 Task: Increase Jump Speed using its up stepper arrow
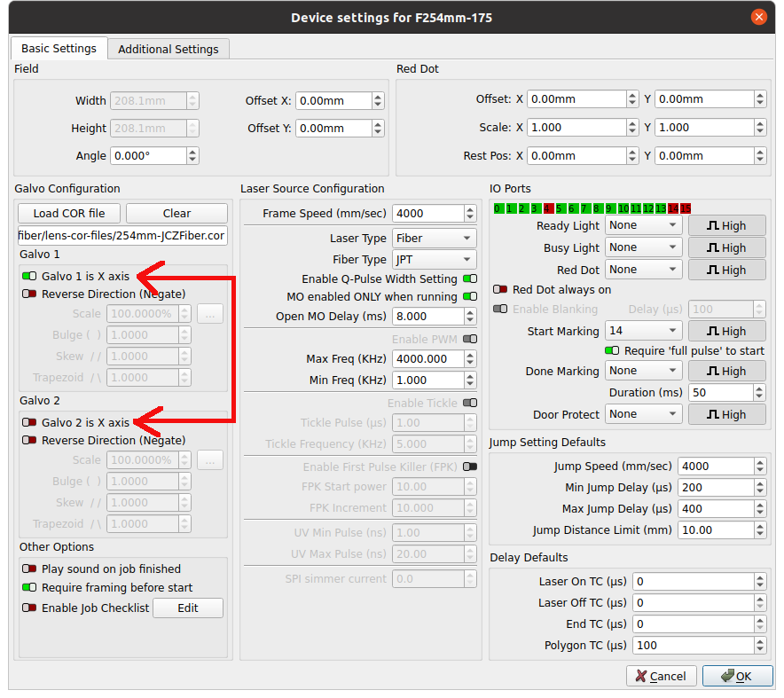(x=760, y=461)
